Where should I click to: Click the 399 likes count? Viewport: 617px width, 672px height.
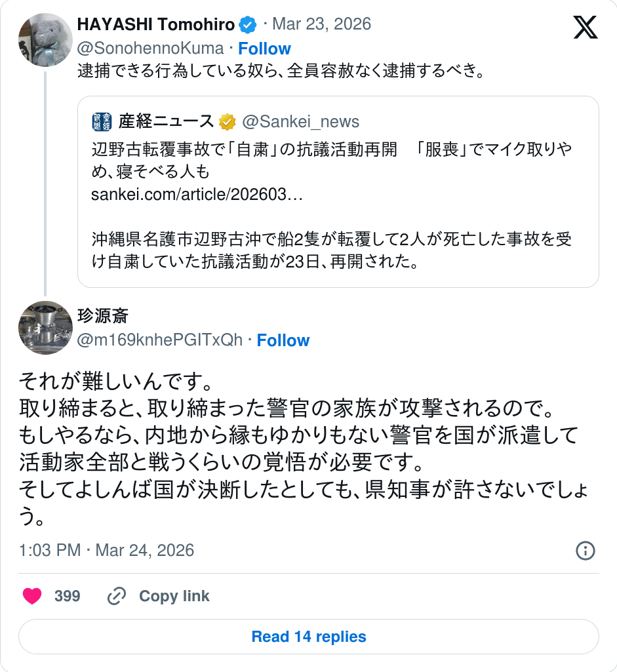pyautogui.click(x=68, y=596)
